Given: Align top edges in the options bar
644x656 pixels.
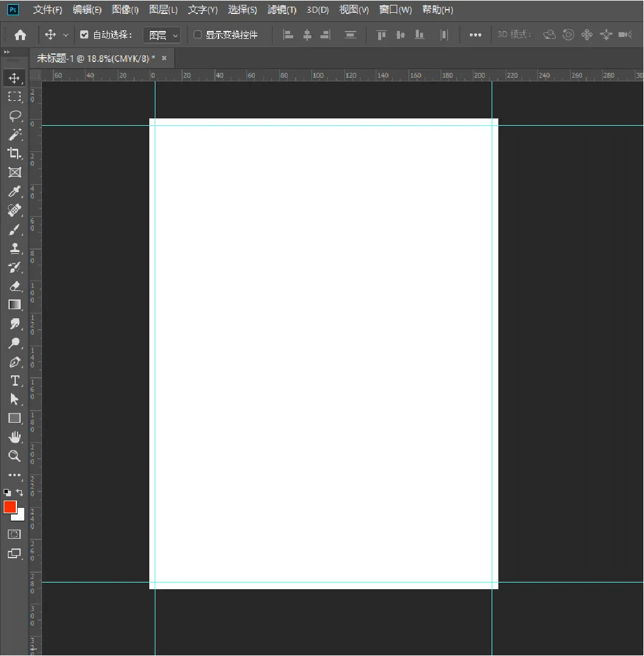Looking at the screenshot, I should click(381, 35).
